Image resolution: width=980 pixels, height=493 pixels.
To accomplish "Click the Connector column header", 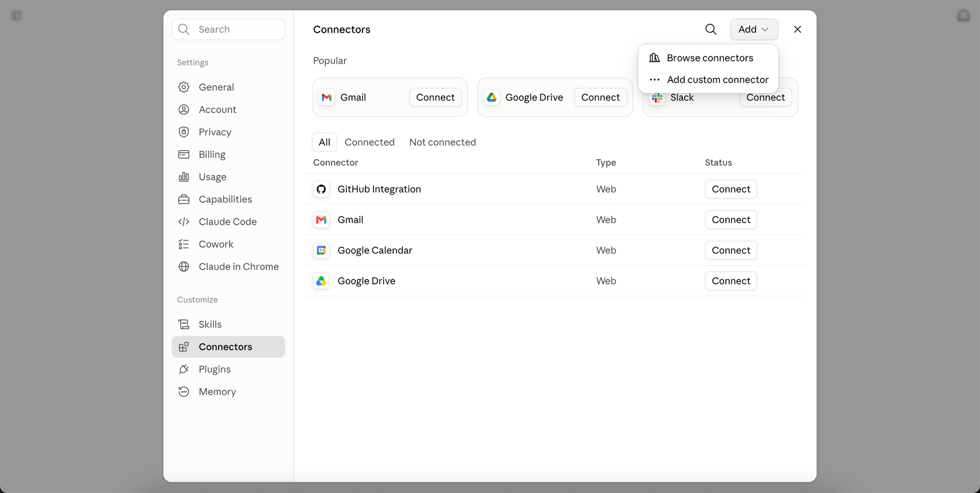I will (x=336, y=163).
